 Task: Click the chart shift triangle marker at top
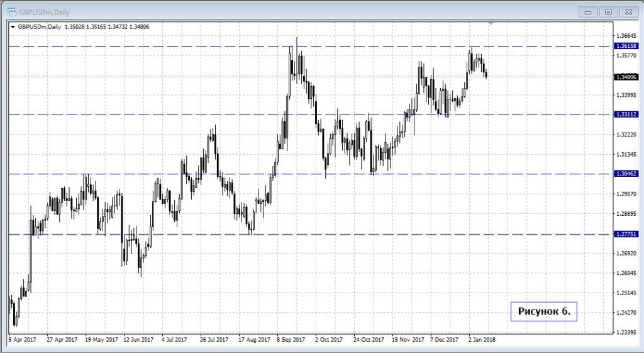pos(491,23)
